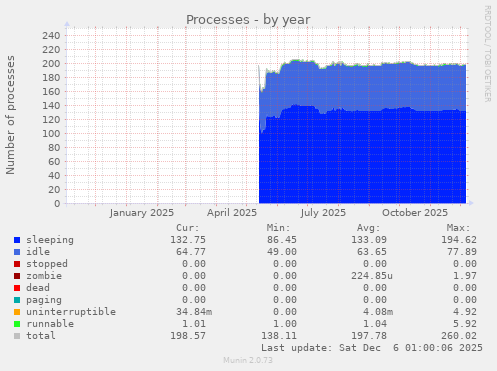Click the dark blue sleeping area of graph
The image size is (497, 371).
tap(362, 157)
